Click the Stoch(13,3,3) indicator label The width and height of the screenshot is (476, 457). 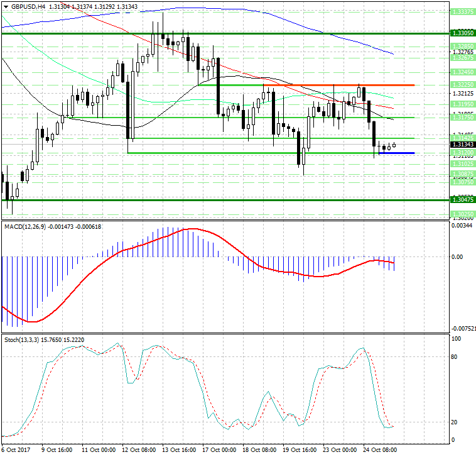click(24, 339)
